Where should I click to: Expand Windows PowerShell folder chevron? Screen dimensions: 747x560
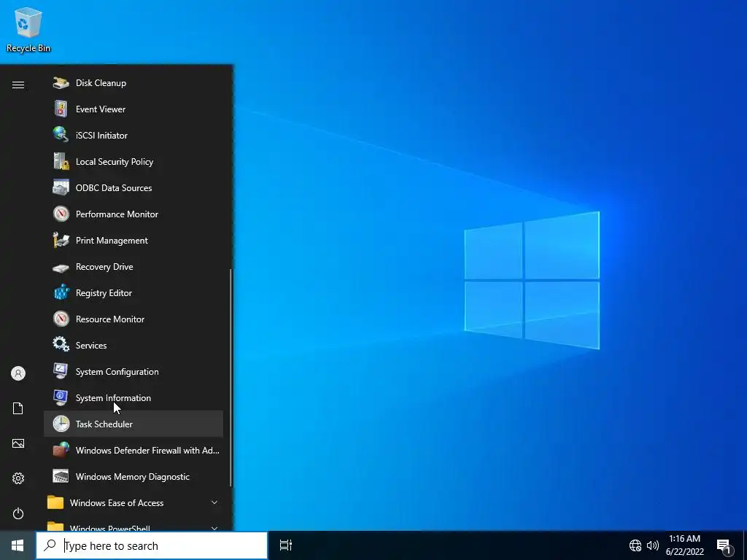(x=214, y=528)
